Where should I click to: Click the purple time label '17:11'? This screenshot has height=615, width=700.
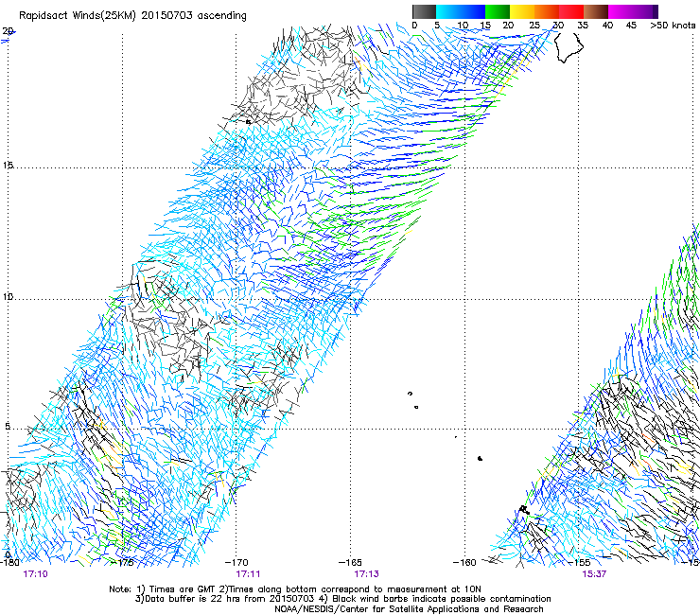[248, 574]
